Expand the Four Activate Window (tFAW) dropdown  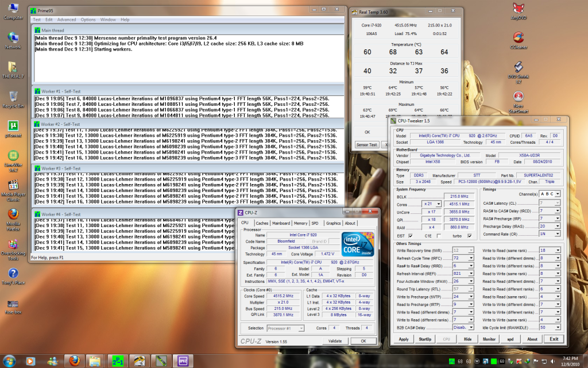coord(471,281)
